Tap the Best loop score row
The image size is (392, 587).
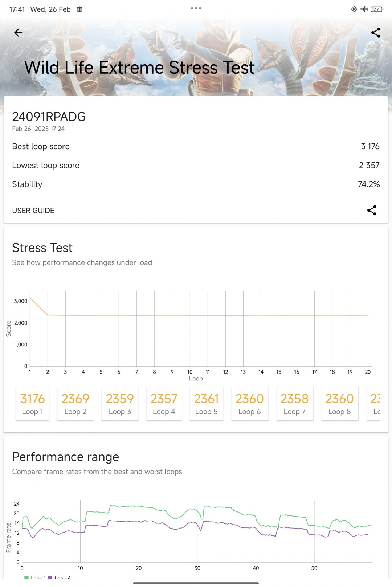[196, 147]
